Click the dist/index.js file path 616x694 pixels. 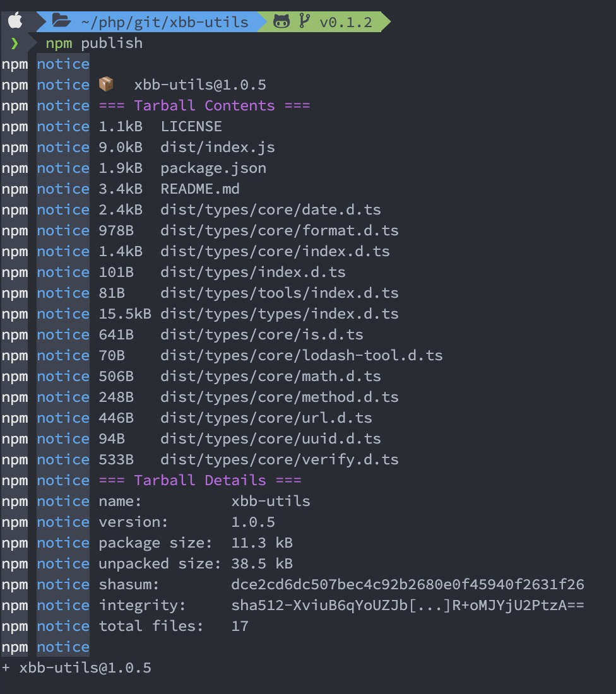217,147
